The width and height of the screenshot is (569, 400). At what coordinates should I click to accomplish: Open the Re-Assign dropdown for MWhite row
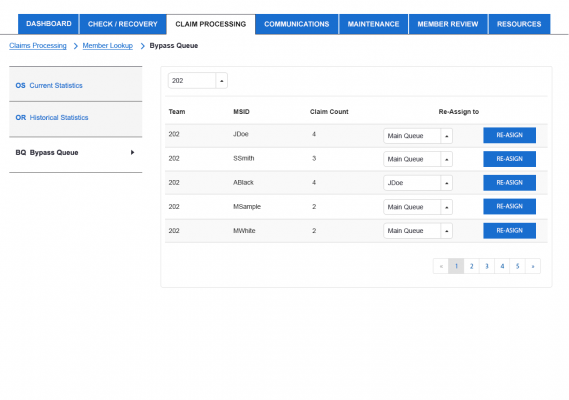click(x=418, y=231)
